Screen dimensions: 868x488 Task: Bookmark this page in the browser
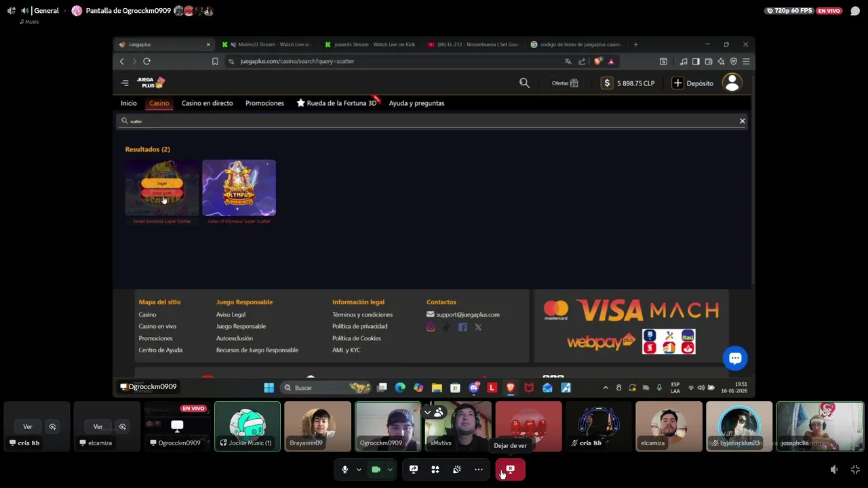click(215, 61)
